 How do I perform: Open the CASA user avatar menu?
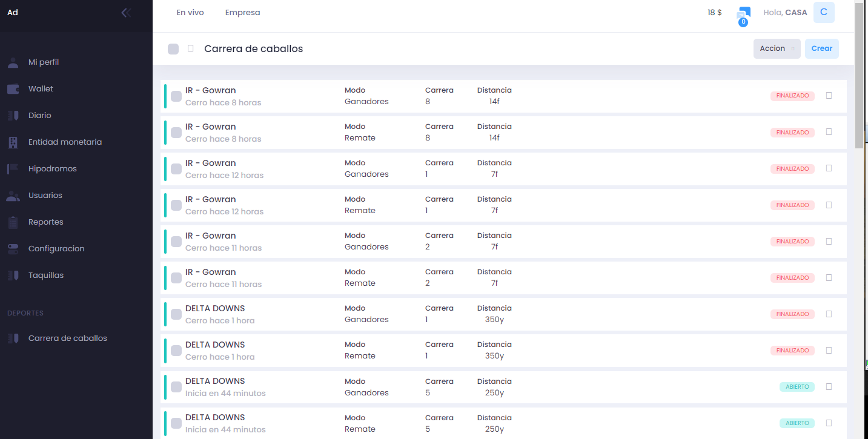point(824,13)
